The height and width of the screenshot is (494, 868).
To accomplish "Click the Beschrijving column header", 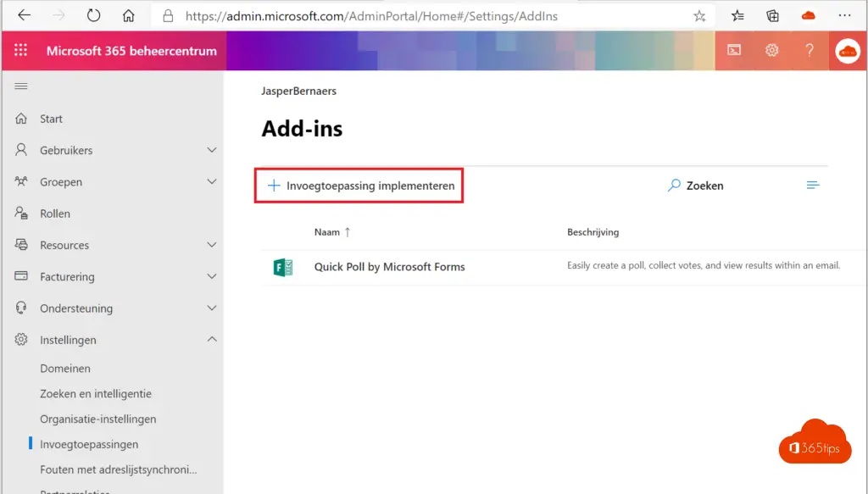I will coord(593,232).
